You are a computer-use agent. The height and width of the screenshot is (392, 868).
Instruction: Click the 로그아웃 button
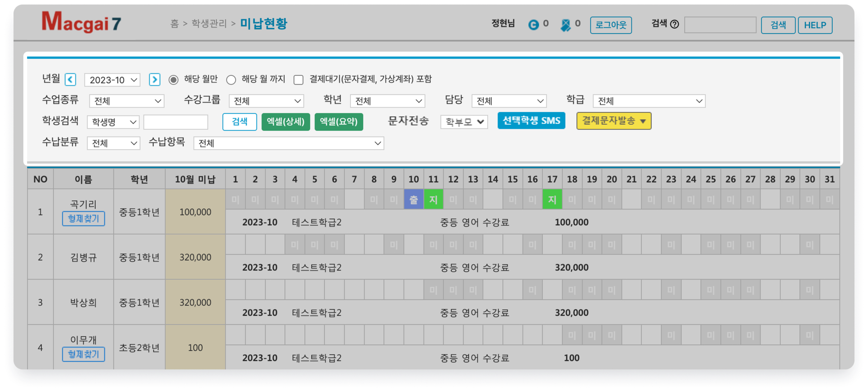coord(611,25)
